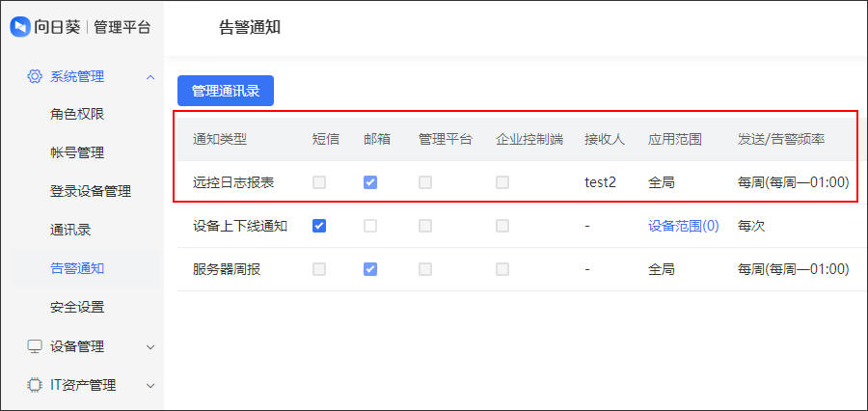Click the 系统管理 gear icon
This screenshot has height=411, width=868.
pyautogui.click(x=35, y=76)
